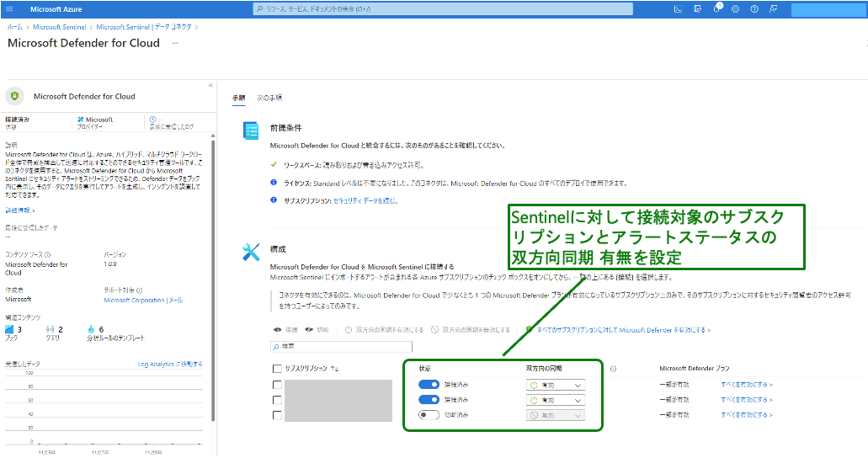Click second row すべてを有効にする link

click(x=746, y=399)
